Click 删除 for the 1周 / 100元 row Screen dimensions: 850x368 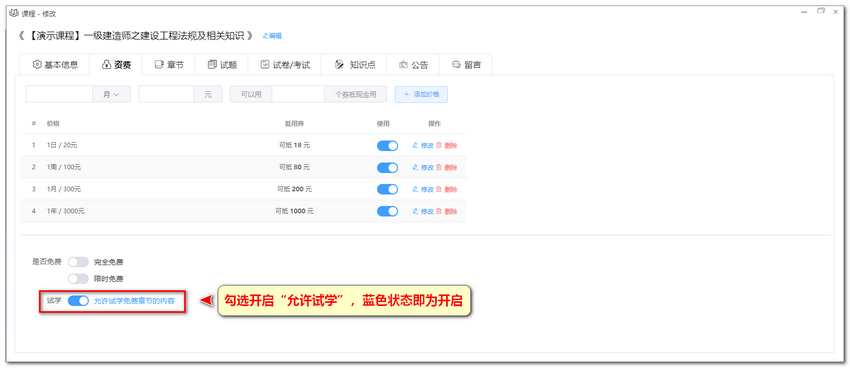click(447, 167)
